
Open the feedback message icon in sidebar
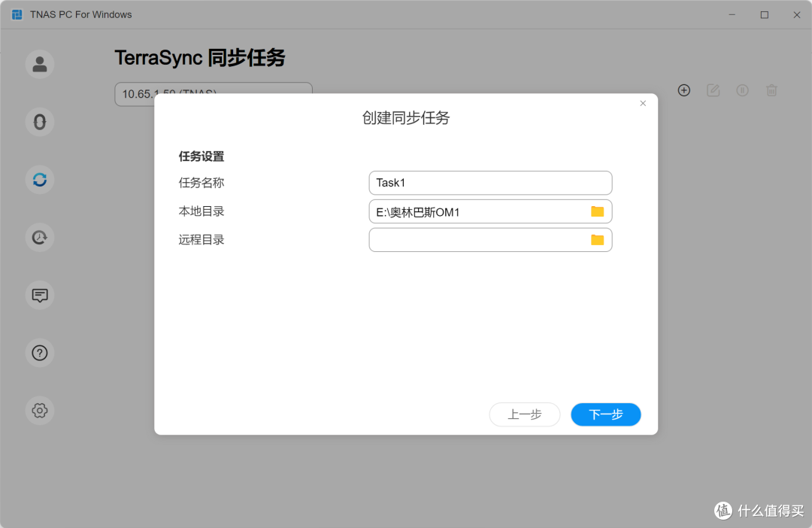coord(39,296)
